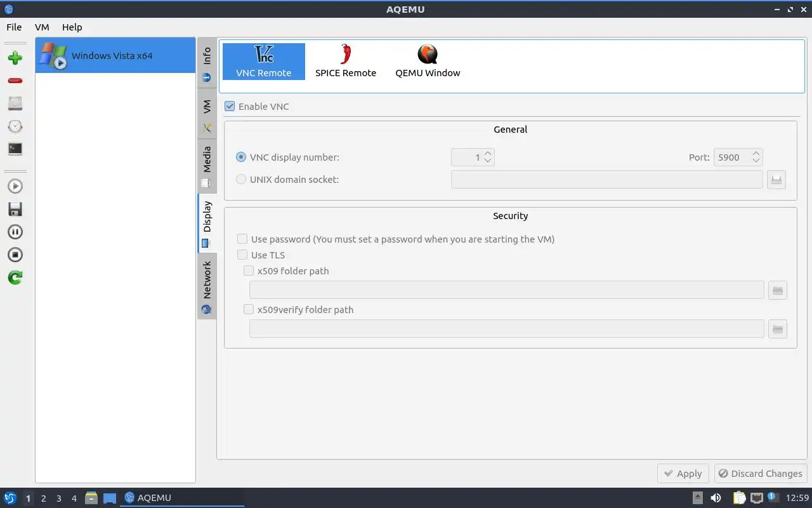Screen dimensions: 812x508
Task: Open the taskbar application menu launcher
Action: pyautogui.click(x=10, y=498)
